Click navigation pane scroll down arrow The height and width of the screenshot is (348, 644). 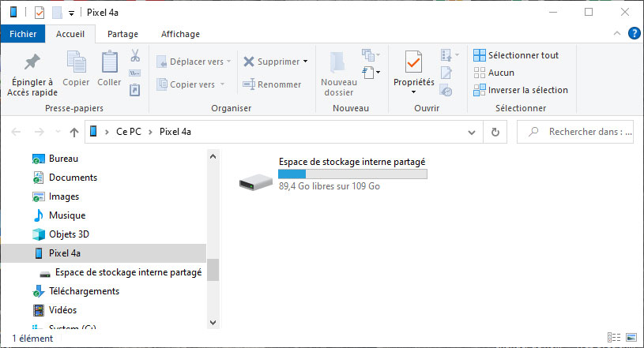(x=213, y=323)
